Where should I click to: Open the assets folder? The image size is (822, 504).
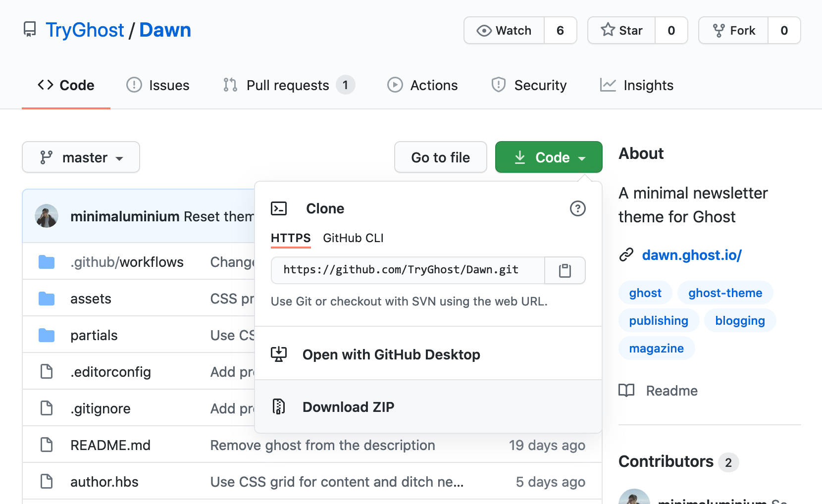(91, 299)
